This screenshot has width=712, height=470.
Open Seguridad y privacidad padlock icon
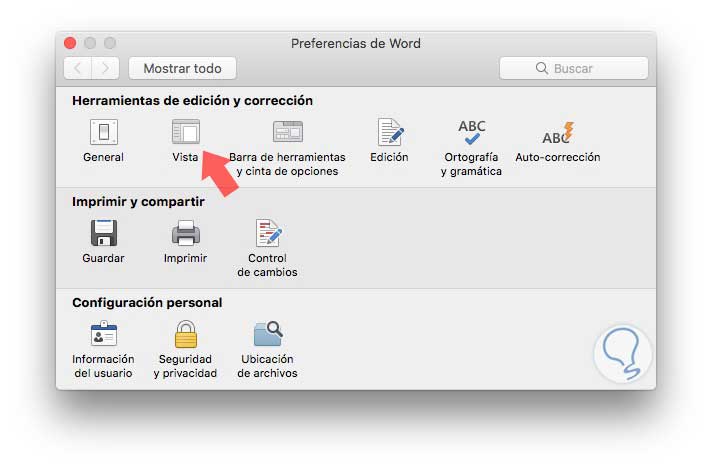click(x=186, y=334)
